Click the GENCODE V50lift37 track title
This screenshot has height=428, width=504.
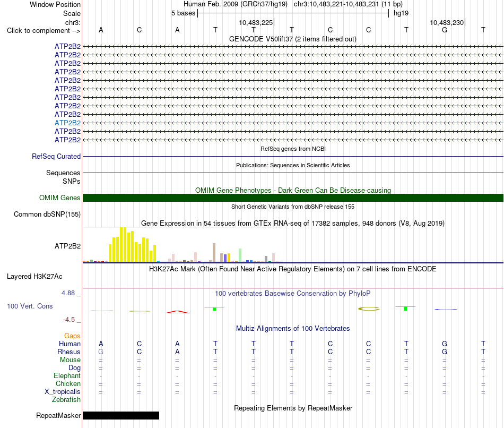click(293, 39)
